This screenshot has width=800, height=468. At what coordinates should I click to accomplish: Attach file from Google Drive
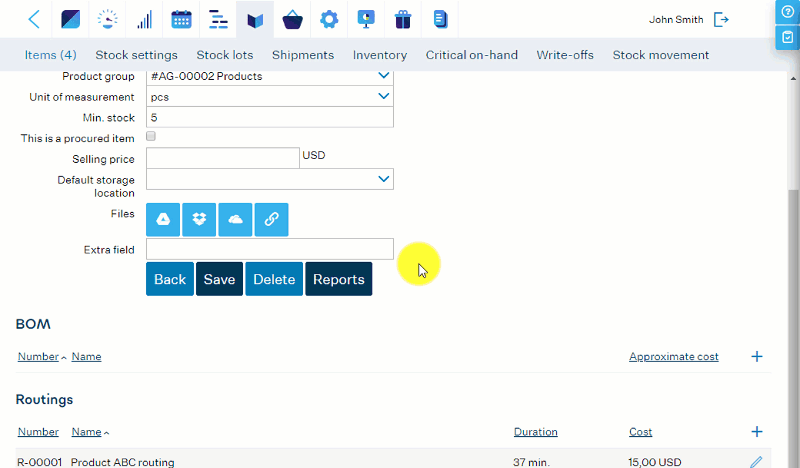pos(163,219)
